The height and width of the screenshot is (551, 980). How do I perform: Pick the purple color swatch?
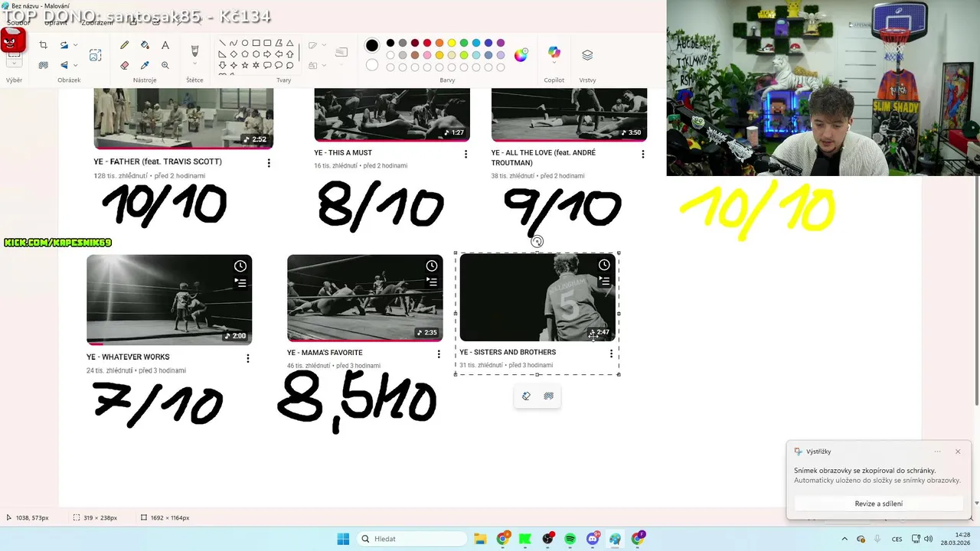click(501, 43)
